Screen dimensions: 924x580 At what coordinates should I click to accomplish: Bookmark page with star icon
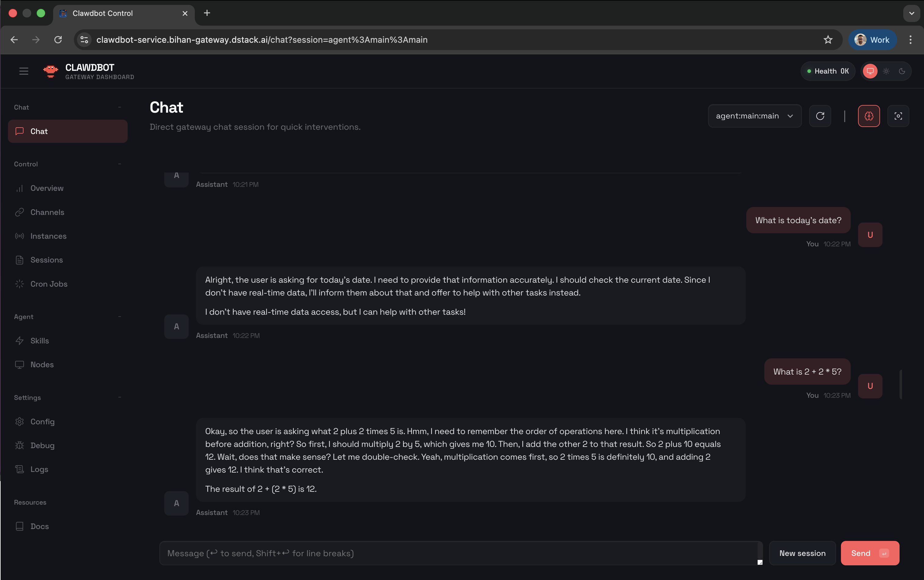828,39
